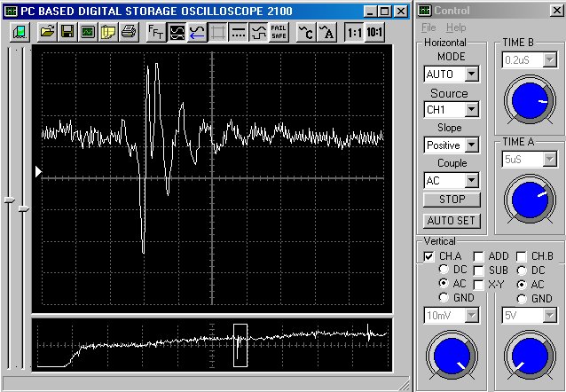Click the save floppy disk icon
The height and width of the screenshot is (392, 566).
(x=67, y=32)
